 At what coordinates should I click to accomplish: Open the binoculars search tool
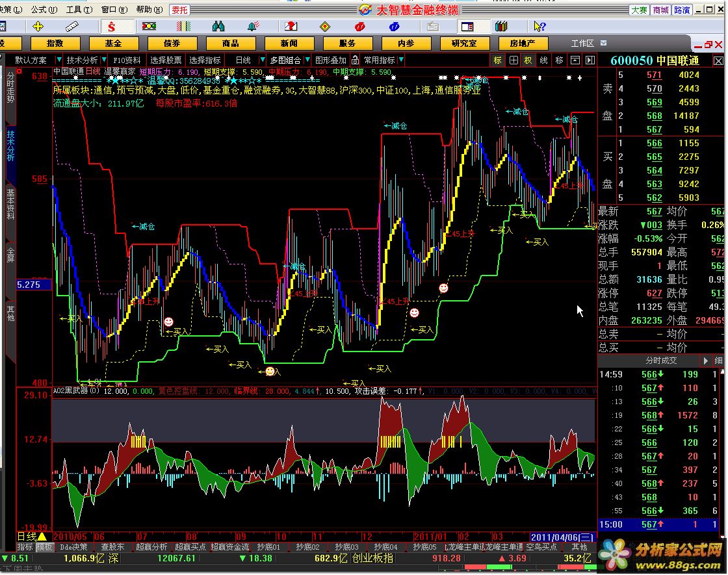click(218, 27)
